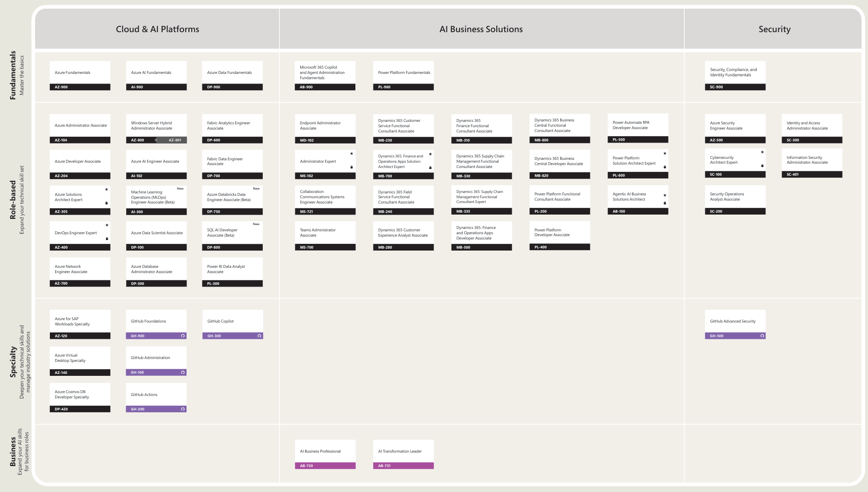This screenshot has width=868, height=492.
Task: Click the star icon on Azure Solutions Architect Expert
Action: click(x=106, y=189)
